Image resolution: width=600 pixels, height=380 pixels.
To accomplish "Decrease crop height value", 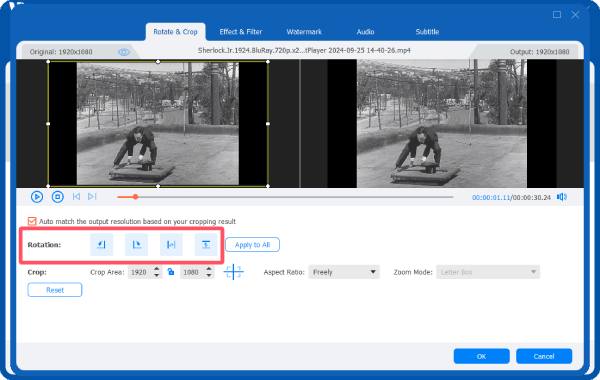I will pos(209,275).
